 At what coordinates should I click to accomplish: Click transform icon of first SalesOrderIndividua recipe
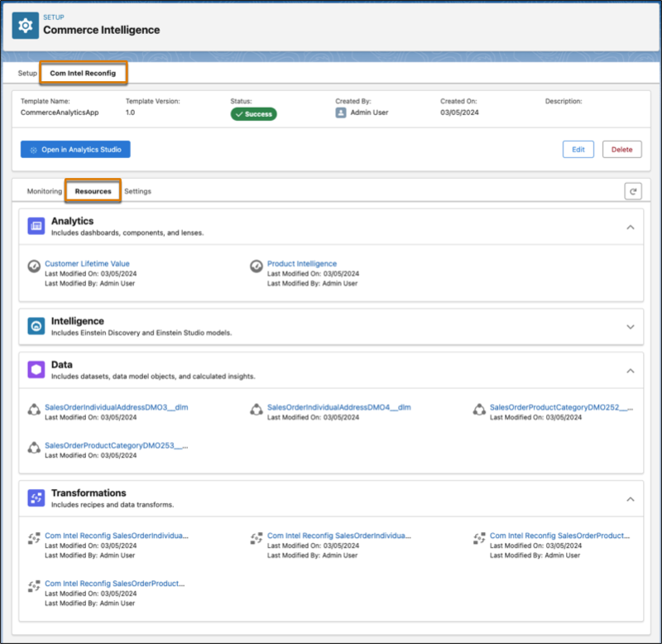click(34, 538)
